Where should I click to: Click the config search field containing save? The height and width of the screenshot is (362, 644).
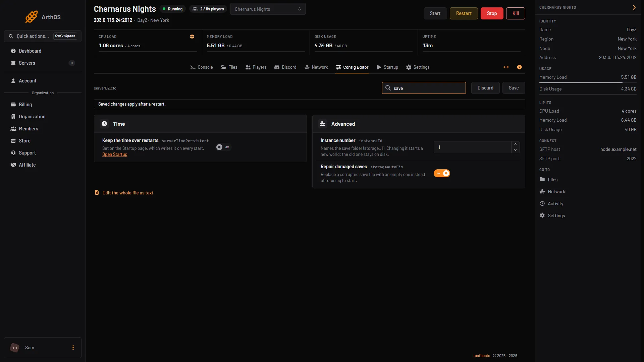[424, 88]
